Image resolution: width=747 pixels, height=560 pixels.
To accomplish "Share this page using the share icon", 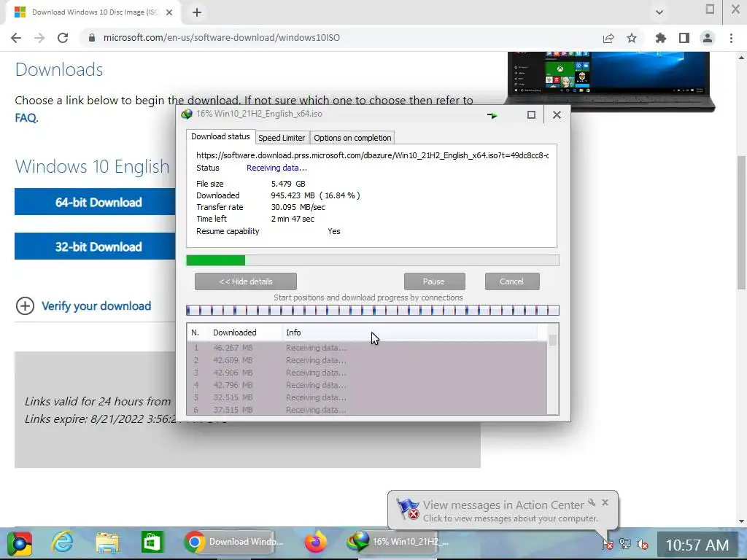I will (x=608, y=38).
